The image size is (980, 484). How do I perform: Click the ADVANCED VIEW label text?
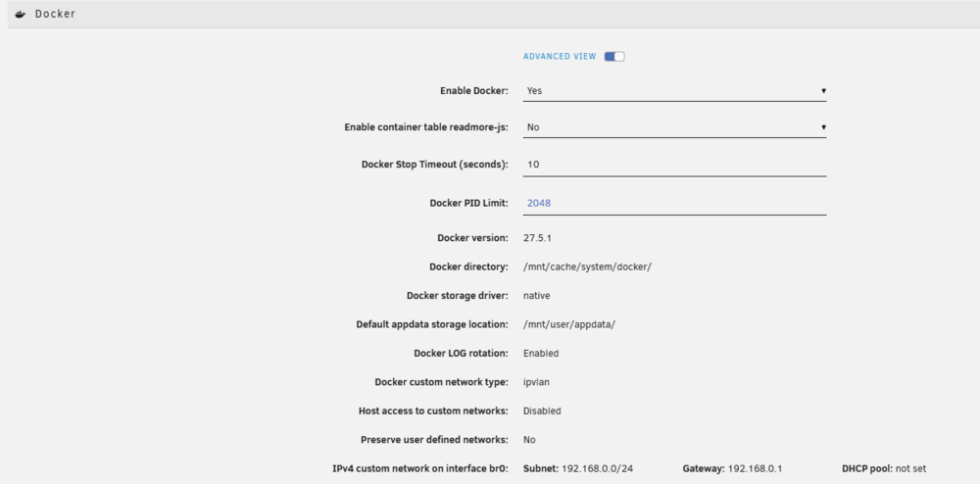[x=560, y=57]
